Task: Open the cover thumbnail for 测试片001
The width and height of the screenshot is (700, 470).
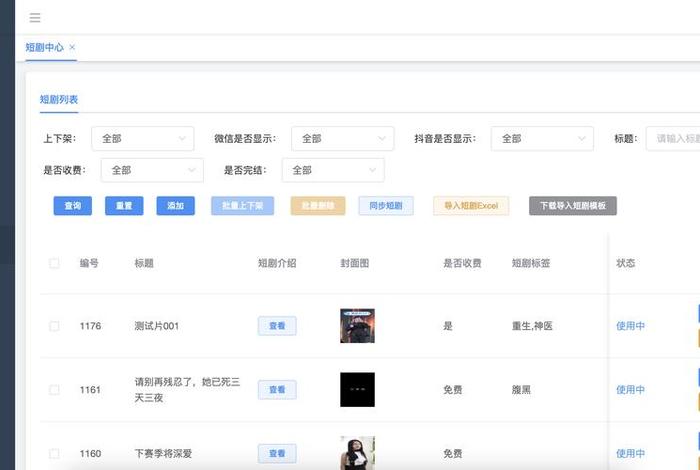Action: (x=357, y=326)
